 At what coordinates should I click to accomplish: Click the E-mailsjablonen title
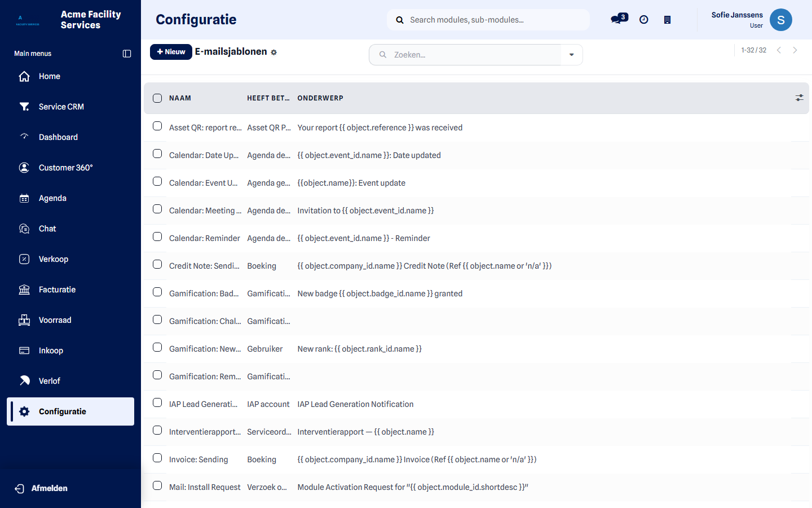point(231,51)
